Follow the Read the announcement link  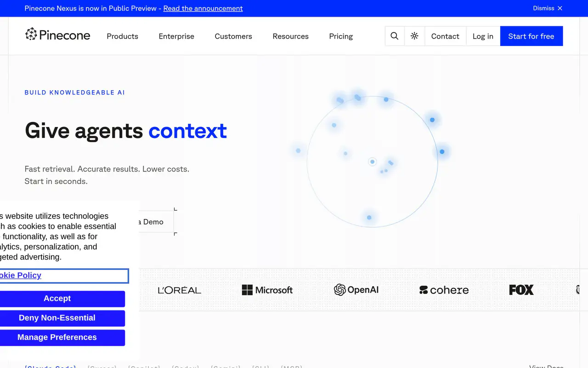(x=203, y=8)
